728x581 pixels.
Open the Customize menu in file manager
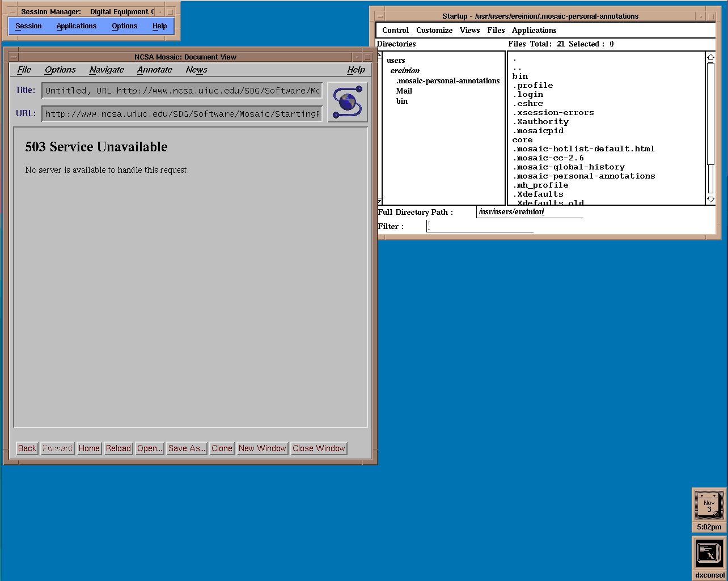click(434, 31)
